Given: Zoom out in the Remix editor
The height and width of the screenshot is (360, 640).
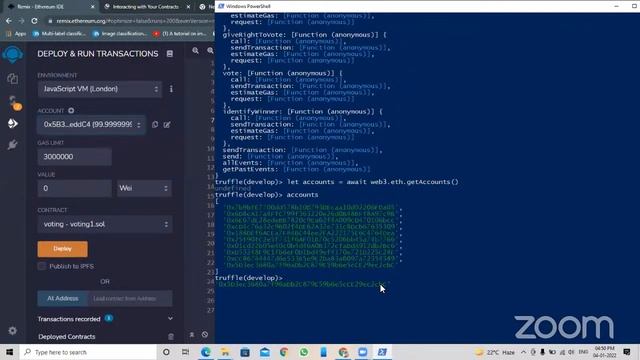Looking at the screenshot, I should tap(196, 51).
